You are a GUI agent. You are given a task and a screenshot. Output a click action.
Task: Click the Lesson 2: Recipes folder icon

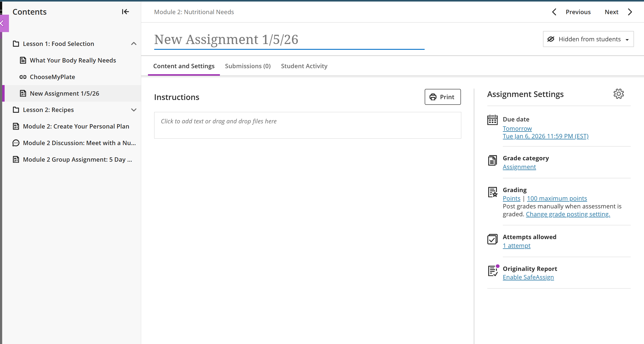click(16, 110)
